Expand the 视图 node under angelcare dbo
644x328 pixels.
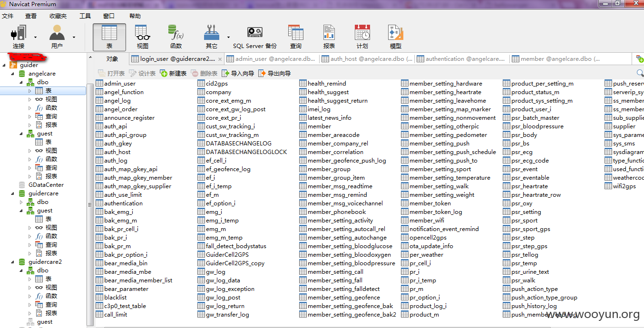click(x=29, y=99)
